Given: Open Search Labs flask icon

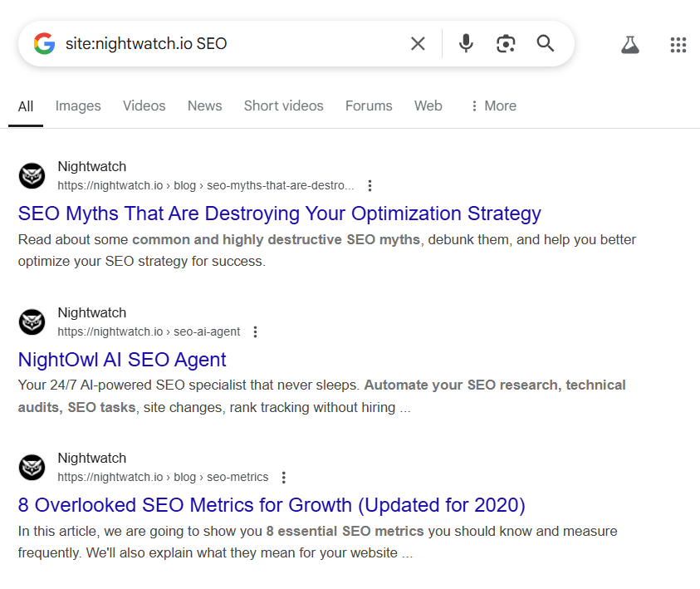Looking at the screenshot, I should tap(630, 45).
